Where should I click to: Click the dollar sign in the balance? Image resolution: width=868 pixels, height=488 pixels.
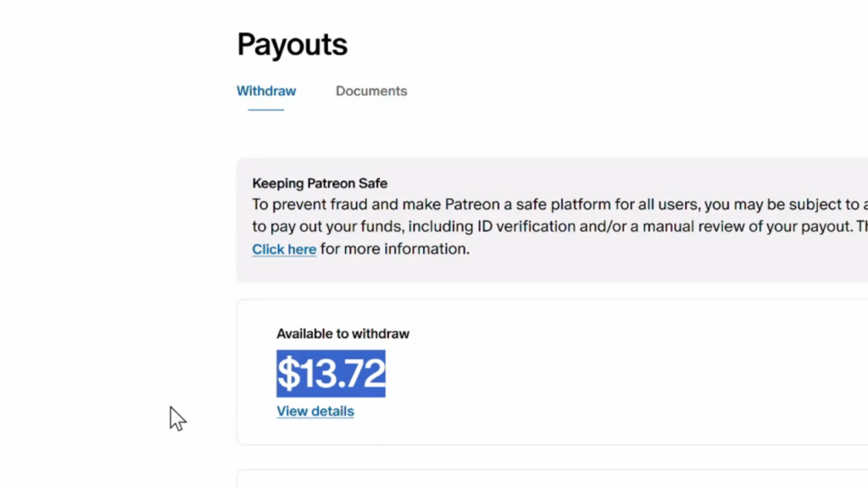[x=288, y=374]
